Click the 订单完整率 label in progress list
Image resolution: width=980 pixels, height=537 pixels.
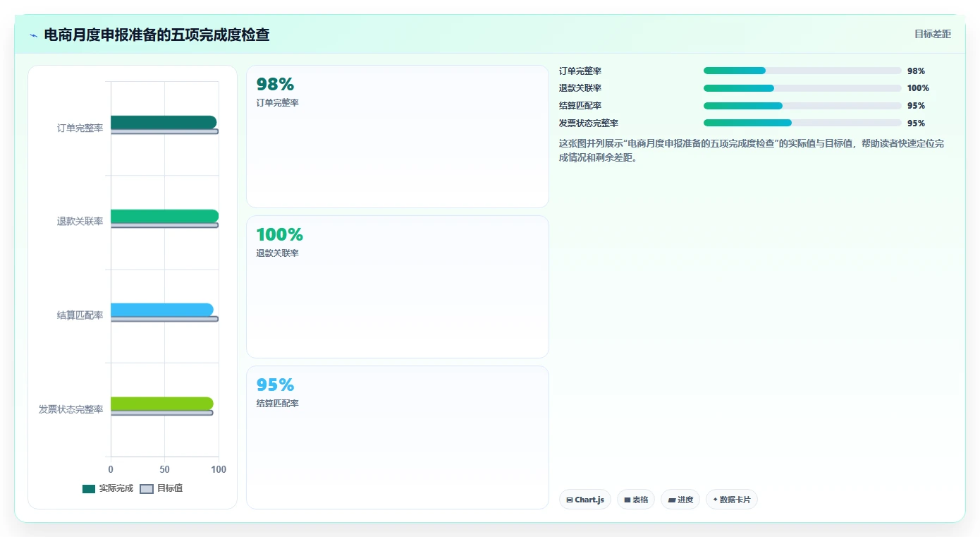(x=580, y=71)
